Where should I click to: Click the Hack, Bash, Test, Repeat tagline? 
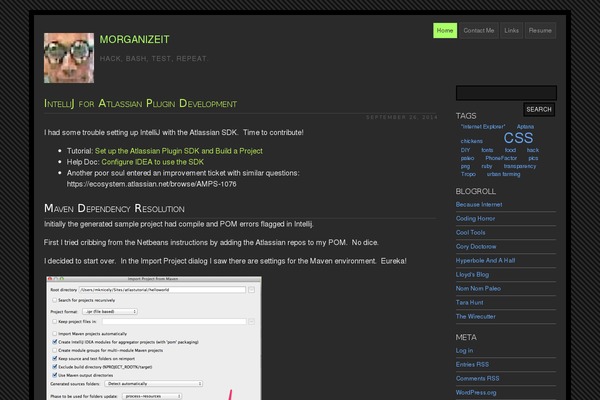click(153, 59)
